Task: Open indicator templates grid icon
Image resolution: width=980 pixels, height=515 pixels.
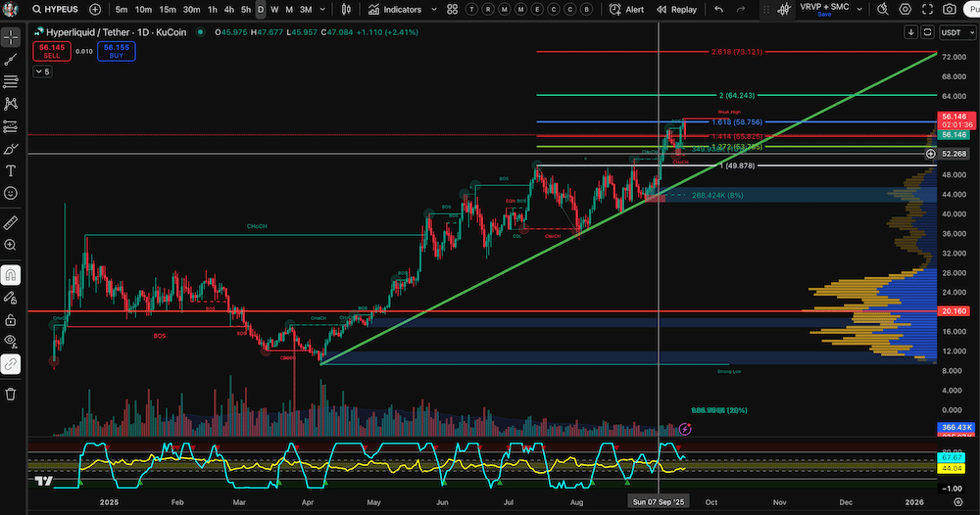Action: point(452,10)
